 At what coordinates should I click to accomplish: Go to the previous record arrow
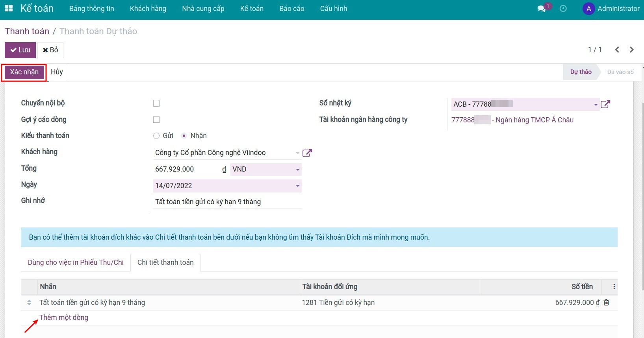[x=617, y=50]
